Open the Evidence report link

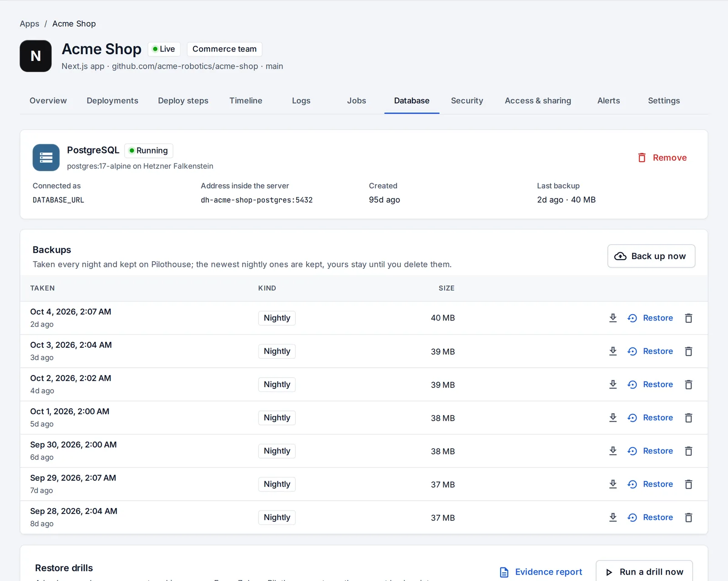click(x=541, y=572)
